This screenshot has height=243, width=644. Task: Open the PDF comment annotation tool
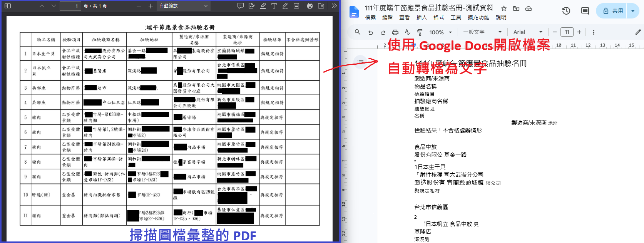(241, 6)
